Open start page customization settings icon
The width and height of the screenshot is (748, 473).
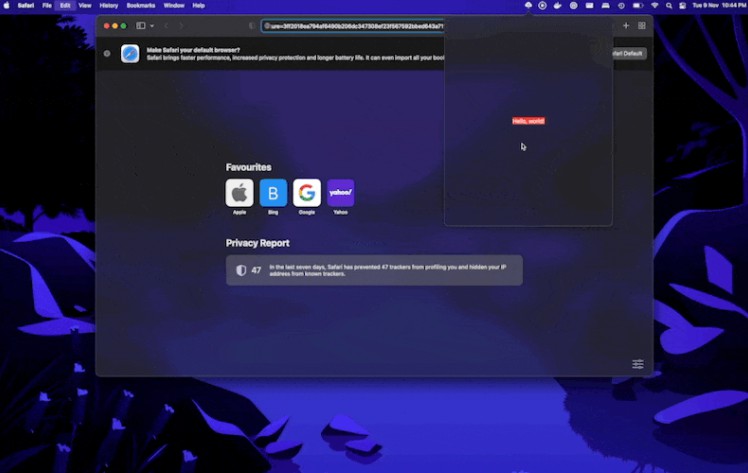tap(638, 364)
